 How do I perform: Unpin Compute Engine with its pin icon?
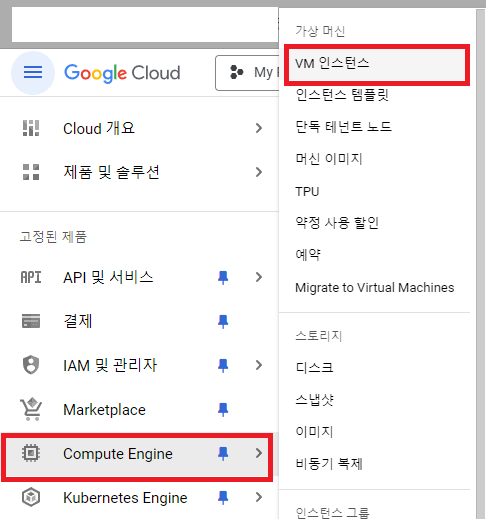tap(223, 454)
